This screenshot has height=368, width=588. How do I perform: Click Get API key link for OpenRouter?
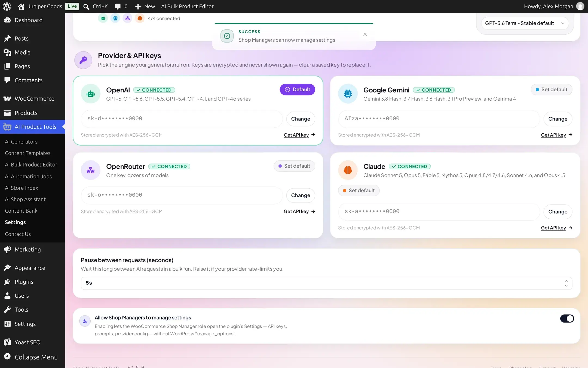point(299,212)
